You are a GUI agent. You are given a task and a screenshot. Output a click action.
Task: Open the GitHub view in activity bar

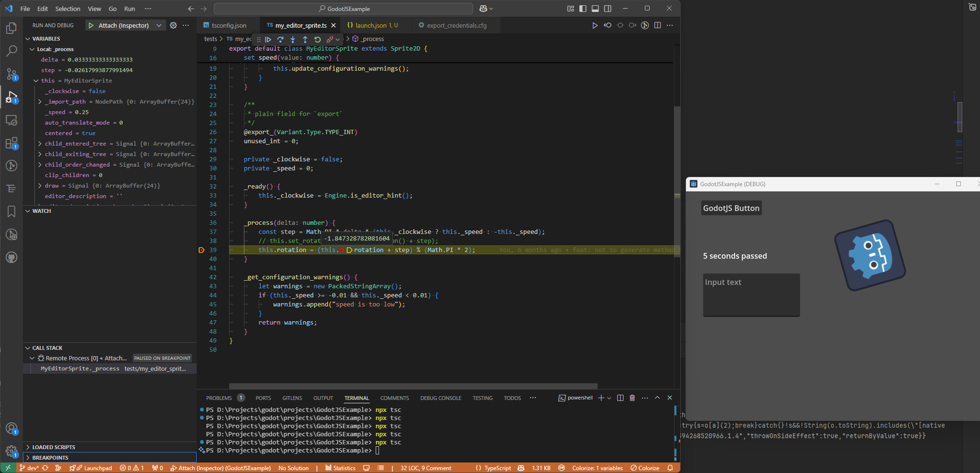pos(11,257)
